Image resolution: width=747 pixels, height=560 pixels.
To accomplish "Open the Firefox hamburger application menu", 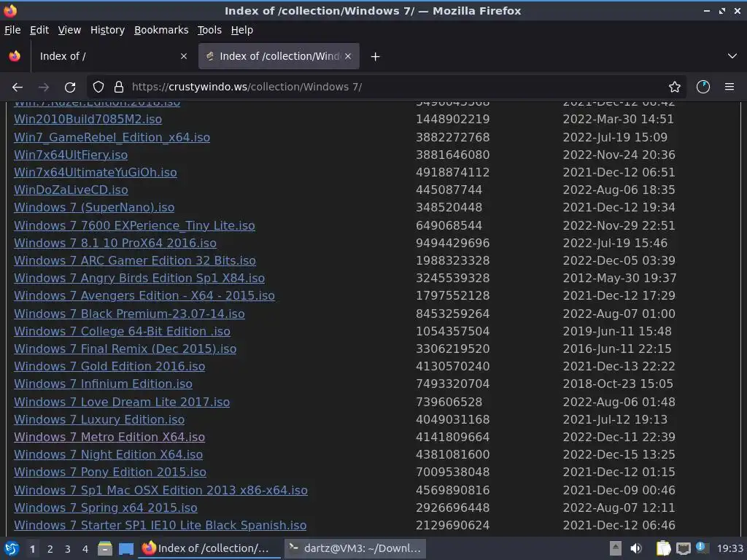I will point(729,87).
